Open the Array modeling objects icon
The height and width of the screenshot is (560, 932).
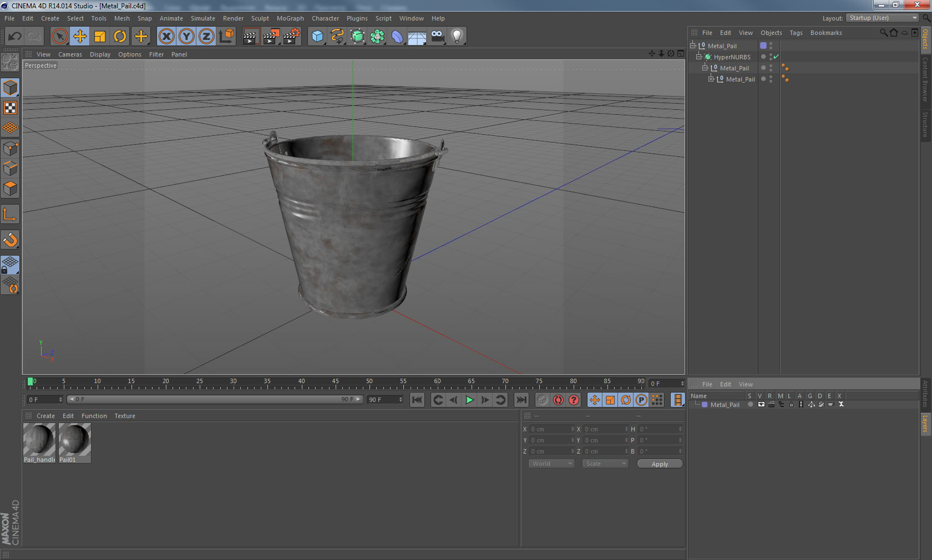(377, 37)
